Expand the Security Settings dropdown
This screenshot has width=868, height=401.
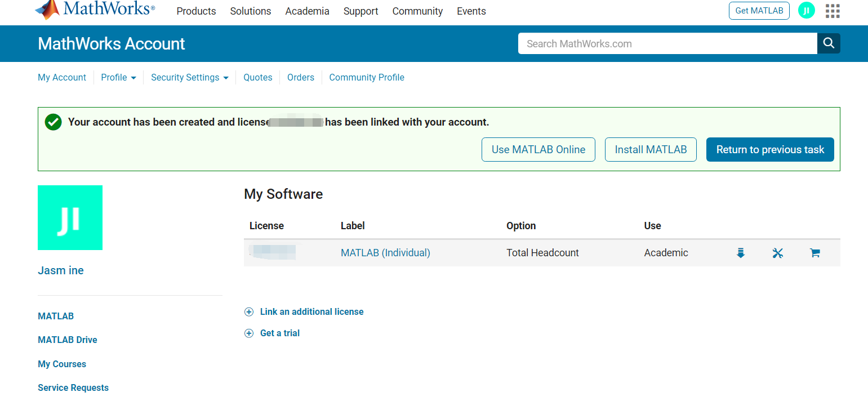pos(190,78)
